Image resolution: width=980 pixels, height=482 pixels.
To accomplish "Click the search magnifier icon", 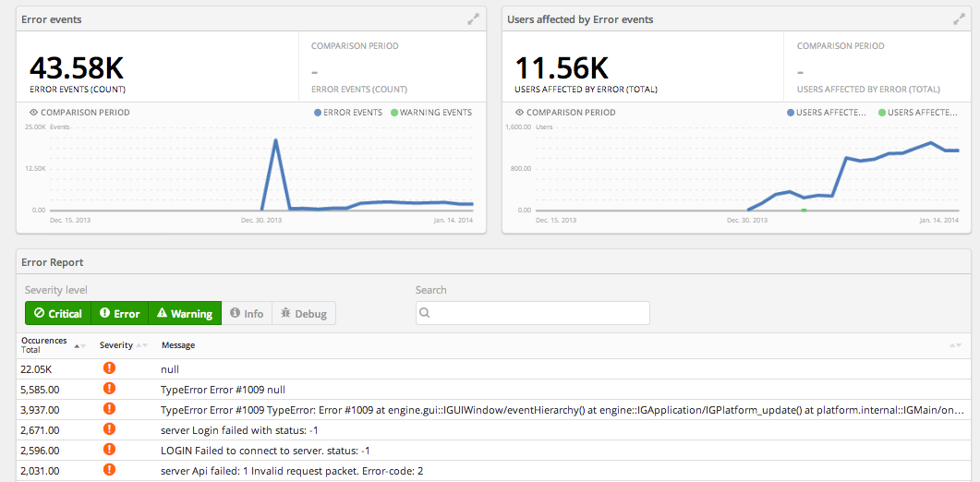I will pos(425,313).
